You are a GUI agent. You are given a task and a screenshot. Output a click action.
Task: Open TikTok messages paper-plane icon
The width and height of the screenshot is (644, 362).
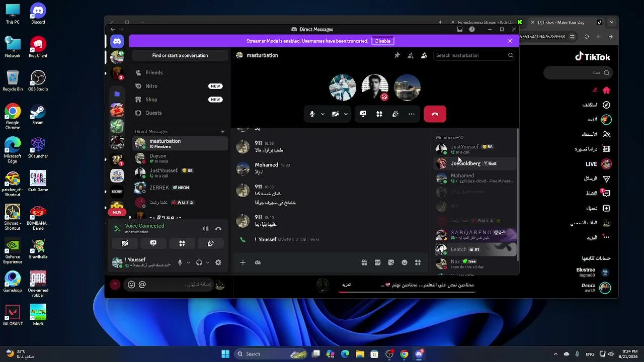pos(606,178)
